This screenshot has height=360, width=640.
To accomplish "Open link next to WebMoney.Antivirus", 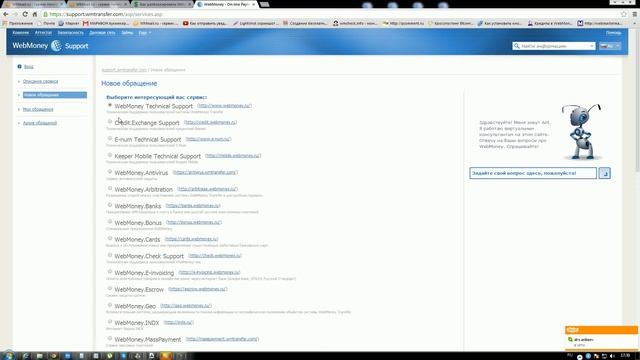I will (205, 172).
